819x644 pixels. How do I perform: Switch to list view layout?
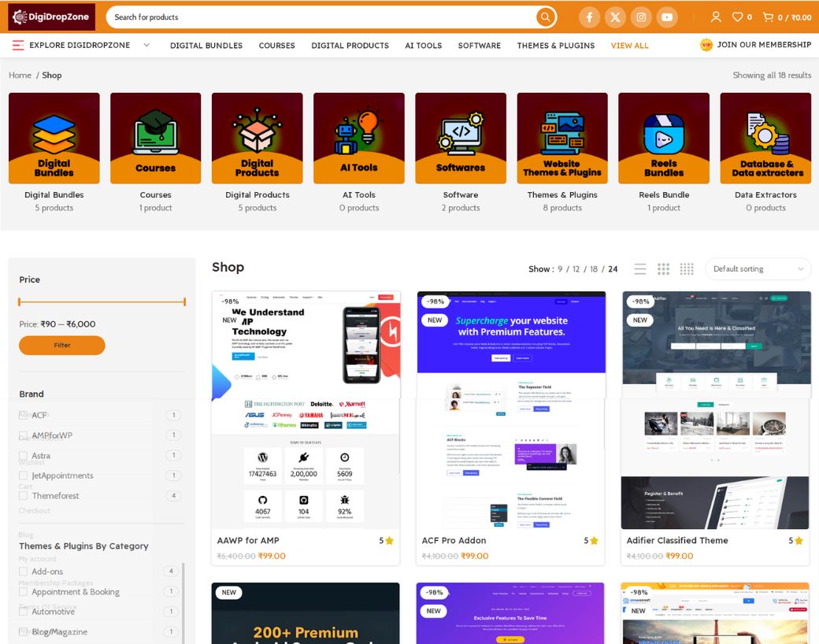pos(640,269)
